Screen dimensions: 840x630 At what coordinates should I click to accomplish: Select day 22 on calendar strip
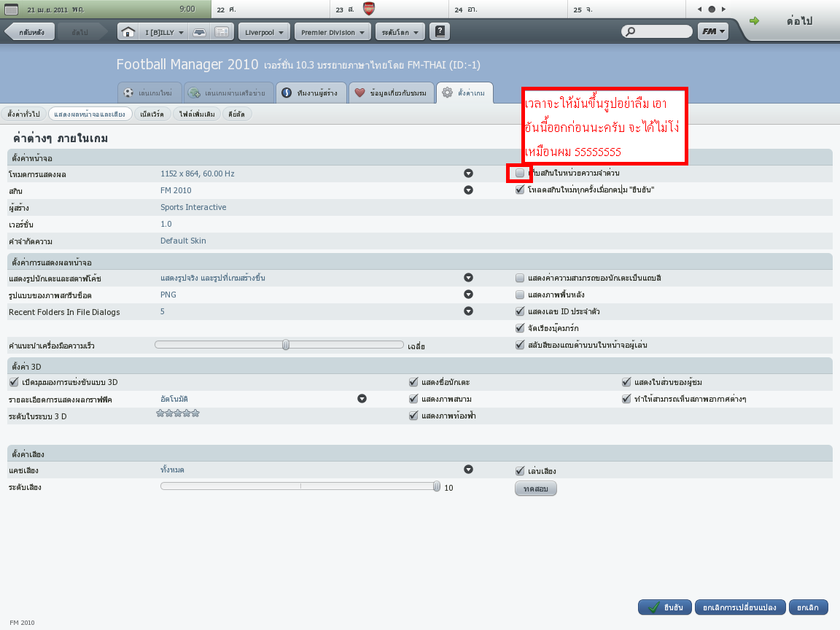point(271,9)
